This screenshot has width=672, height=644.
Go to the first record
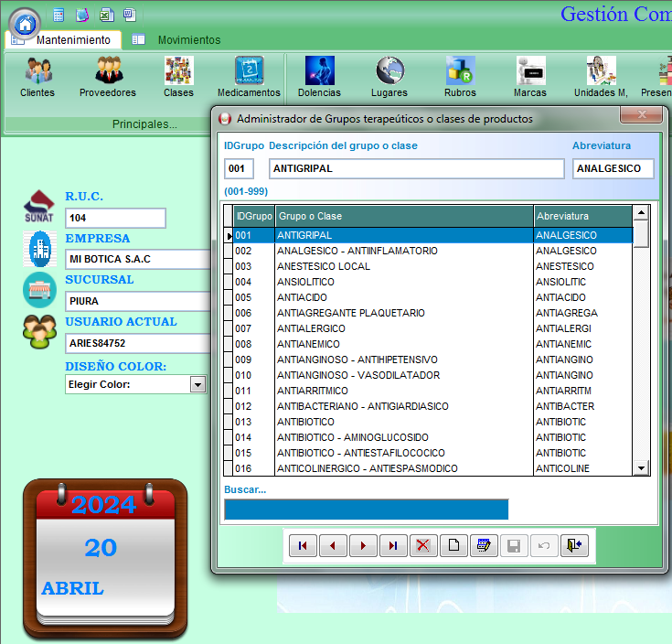[x=302, y=546]
